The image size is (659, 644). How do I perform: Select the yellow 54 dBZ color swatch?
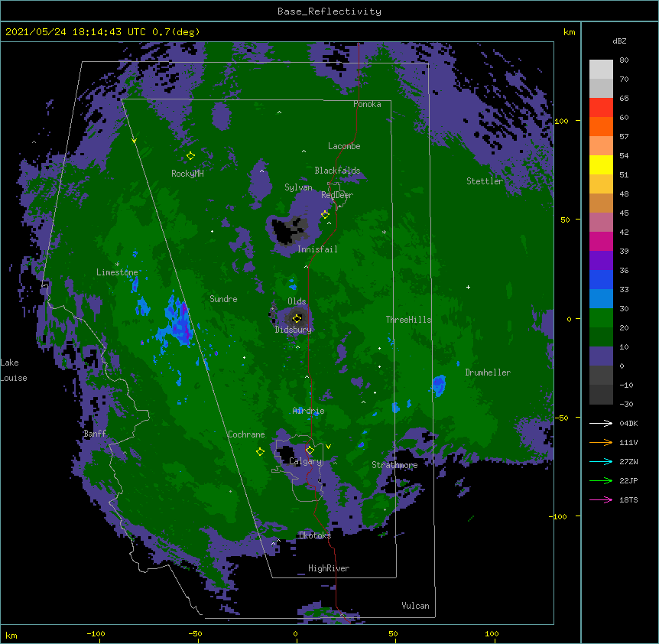(601, 164)
